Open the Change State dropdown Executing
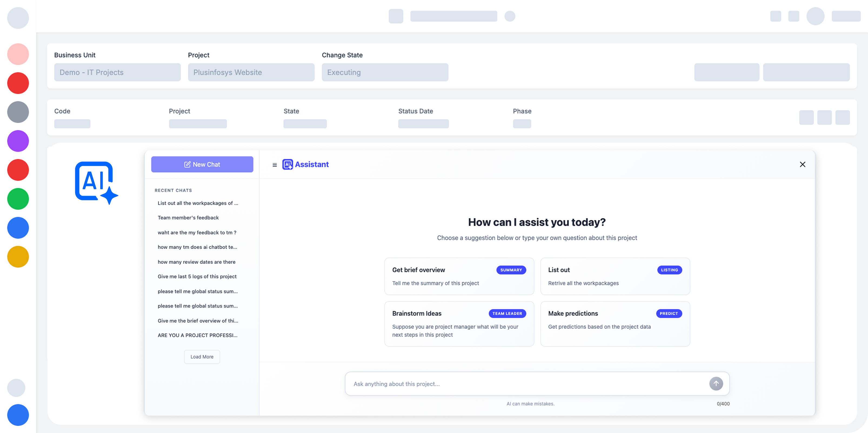The image size is (868, 433). click(x=385, y=72)
